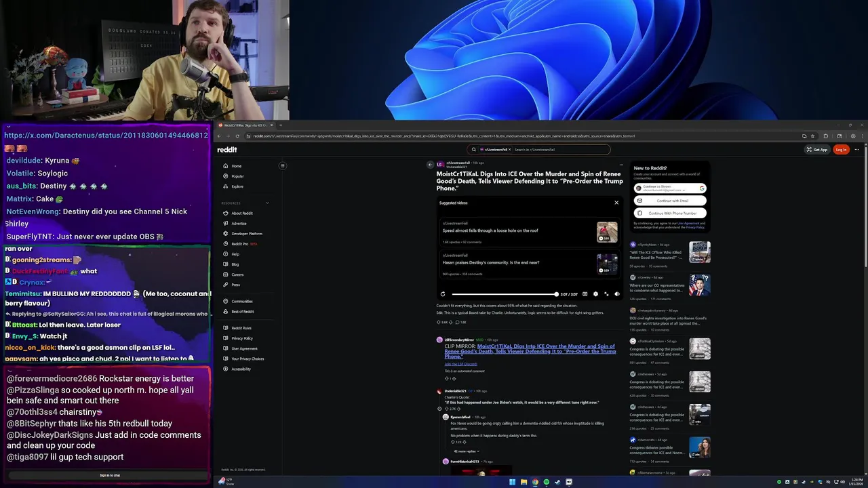Open Press in sidebar
Image resolution: width=868 pixels, height=488 pixels.
pos(231,285)
